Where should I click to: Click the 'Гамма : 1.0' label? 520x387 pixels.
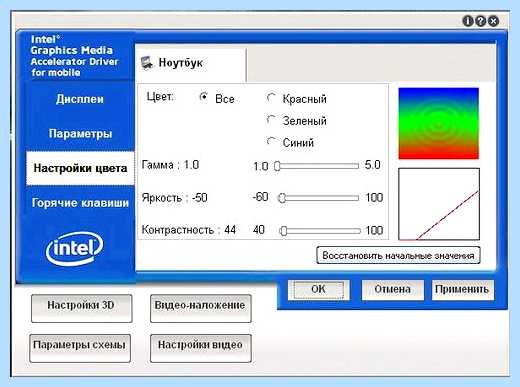(x=170, y=165)
